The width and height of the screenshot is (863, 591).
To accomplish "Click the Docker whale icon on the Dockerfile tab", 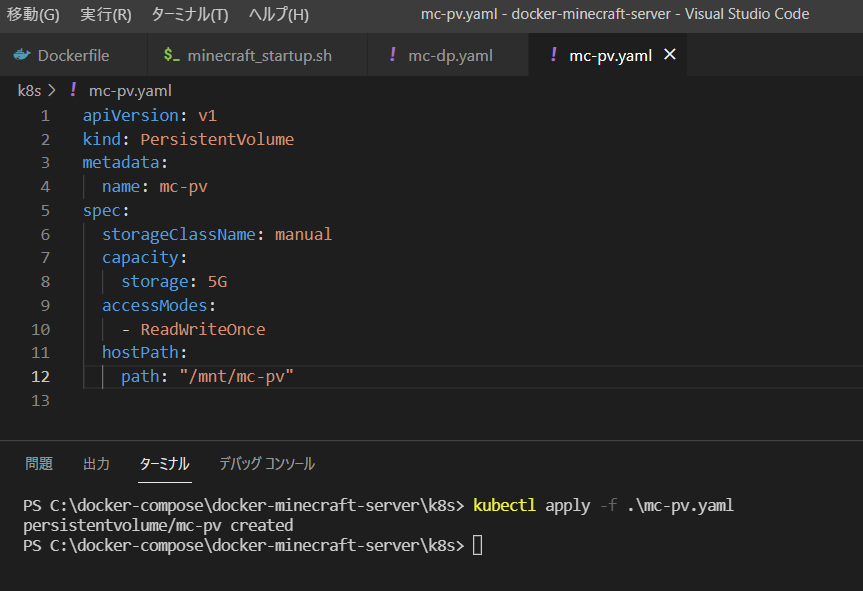I will (x=22, y=55).
